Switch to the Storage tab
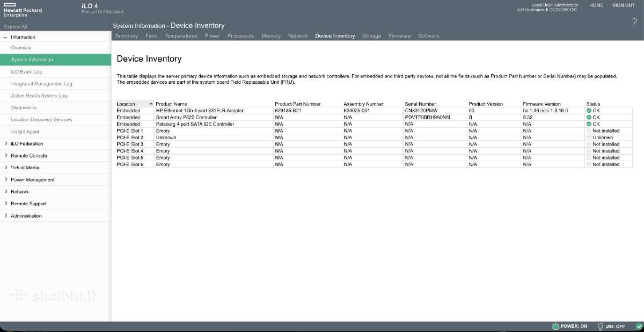 371,36
